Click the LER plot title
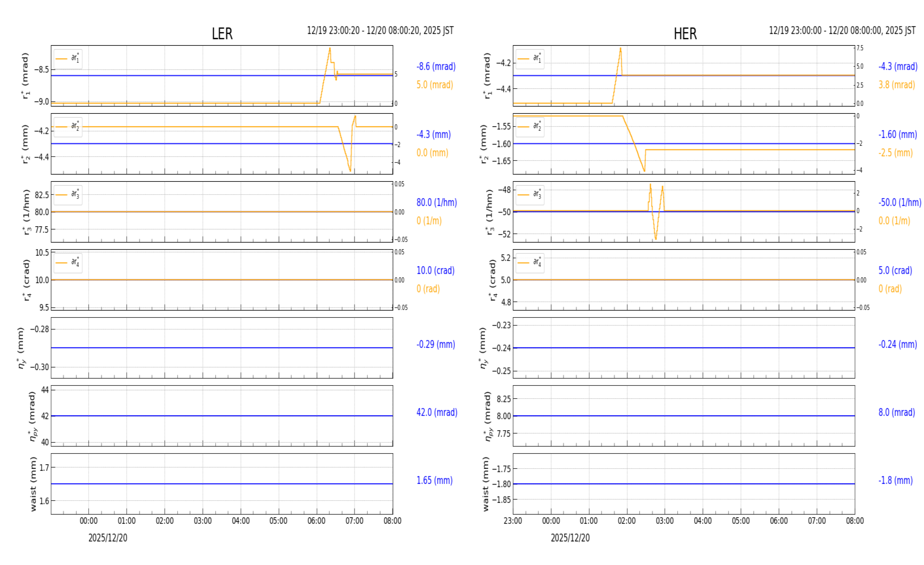Screen dimensions: 924x565 point(222,34)
